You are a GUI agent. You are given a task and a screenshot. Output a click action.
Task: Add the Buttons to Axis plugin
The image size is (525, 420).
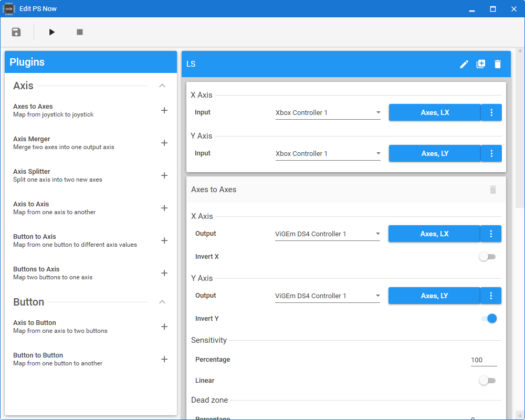164,273
